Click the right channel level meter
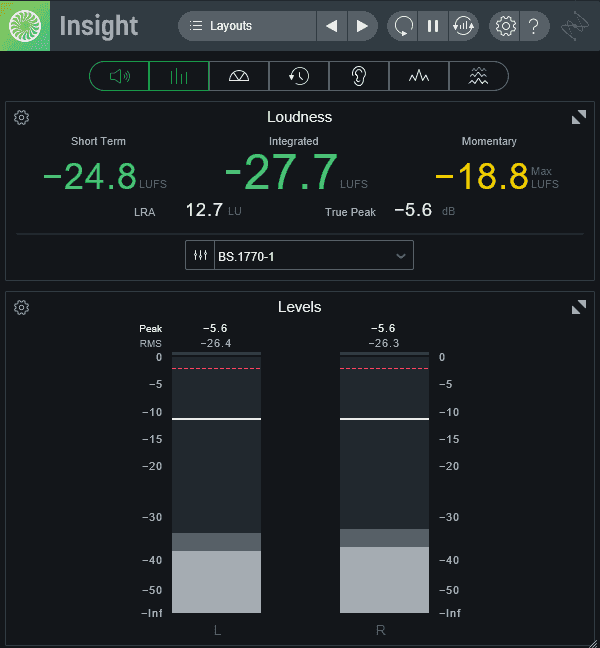 (384, 483)
